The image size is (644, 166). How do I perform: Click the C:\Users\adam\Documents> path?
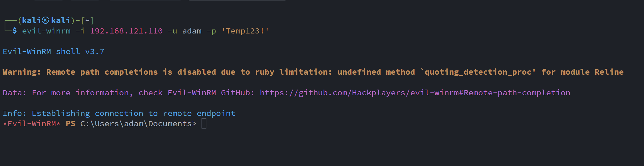click(x=138, y=124)
